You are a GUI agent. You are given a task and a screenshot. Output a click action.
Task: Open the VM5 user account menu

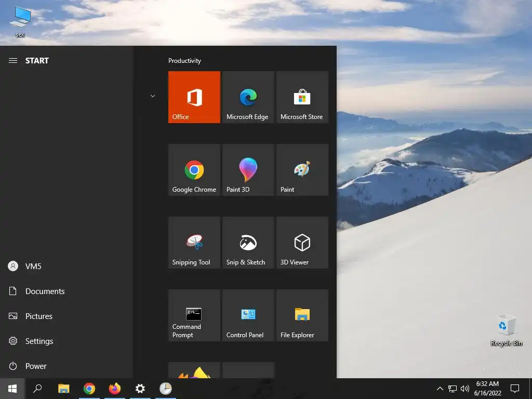click(66, 267)
